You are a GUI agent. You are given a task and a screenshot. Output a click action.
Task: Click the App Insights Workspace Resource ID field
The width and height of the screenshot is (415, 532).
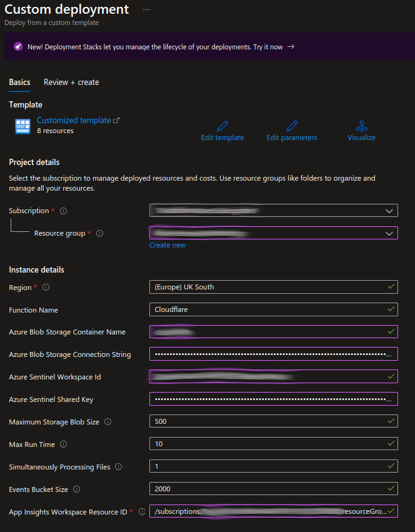coord(274,511)
